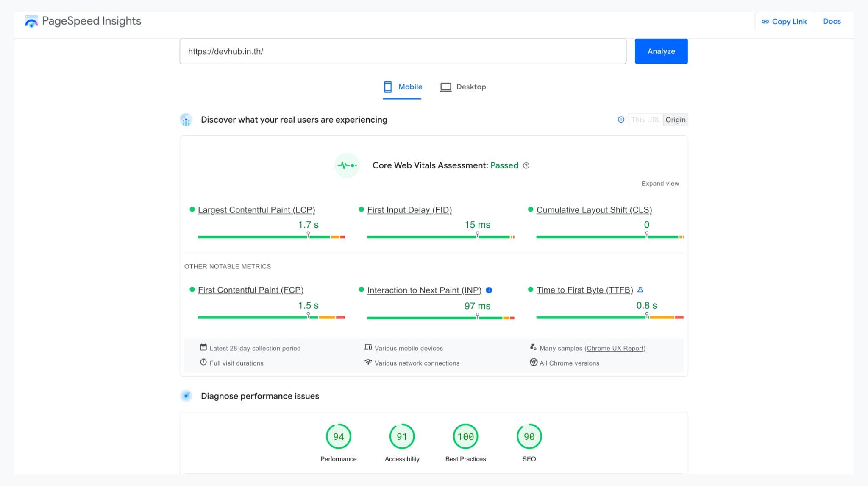Screen dimensions: 868x486
Task: Click the samples icon beside Many samples
Action: 533,347
